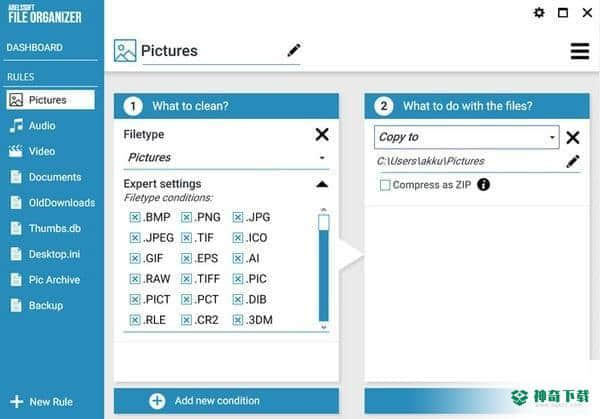
Task: Open the hamburger menu icon
Action: (580, 51)
